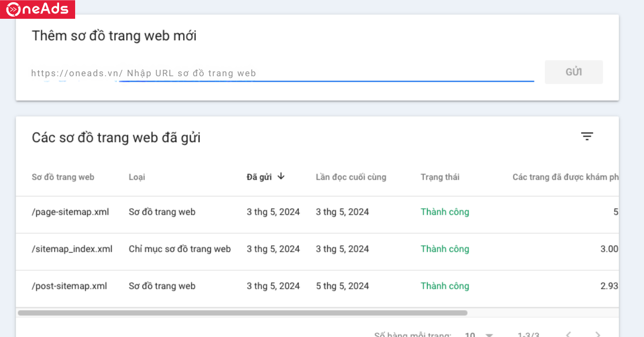
Task: Click the Trạng thái column header
Action: click(x=440, y=177)
